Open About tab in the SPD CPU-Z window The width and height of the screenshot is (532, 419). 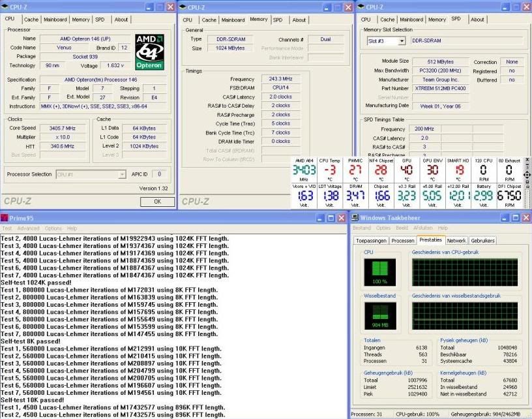[477, 20]
